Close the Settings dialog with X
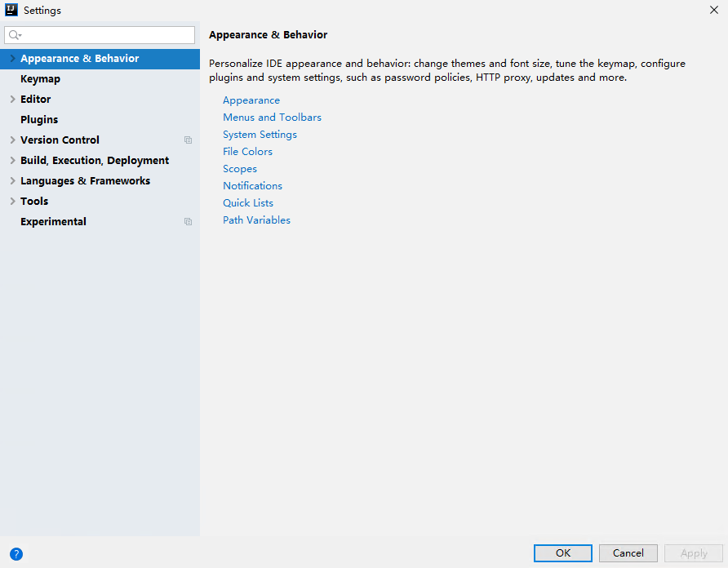728x568 pixels. click(714, 10)
